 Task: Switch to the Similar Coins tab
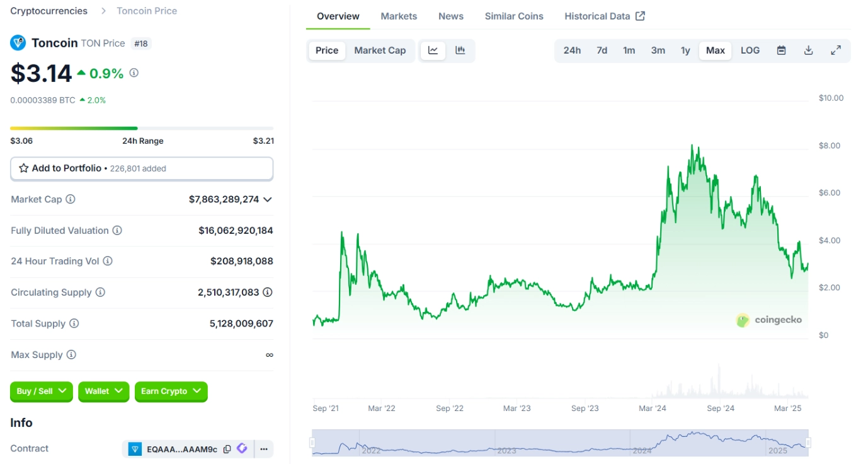[514, 16]
